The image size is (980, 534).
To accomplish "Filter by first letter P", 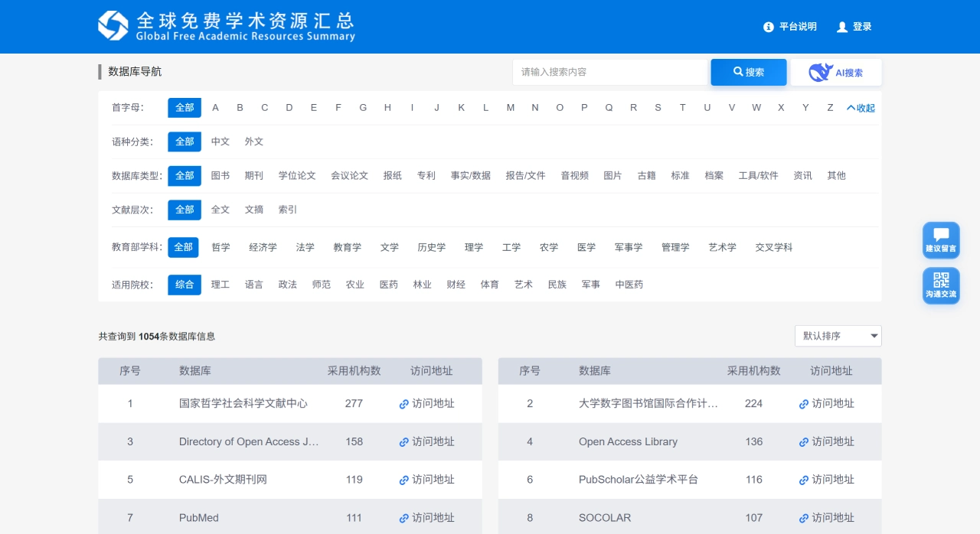I will 584,108.
